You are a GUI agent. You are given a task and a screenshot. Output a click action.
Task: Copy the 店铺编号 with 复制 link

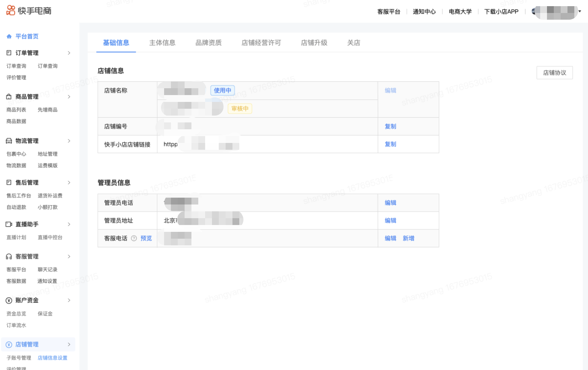click(x=390, y=127)
